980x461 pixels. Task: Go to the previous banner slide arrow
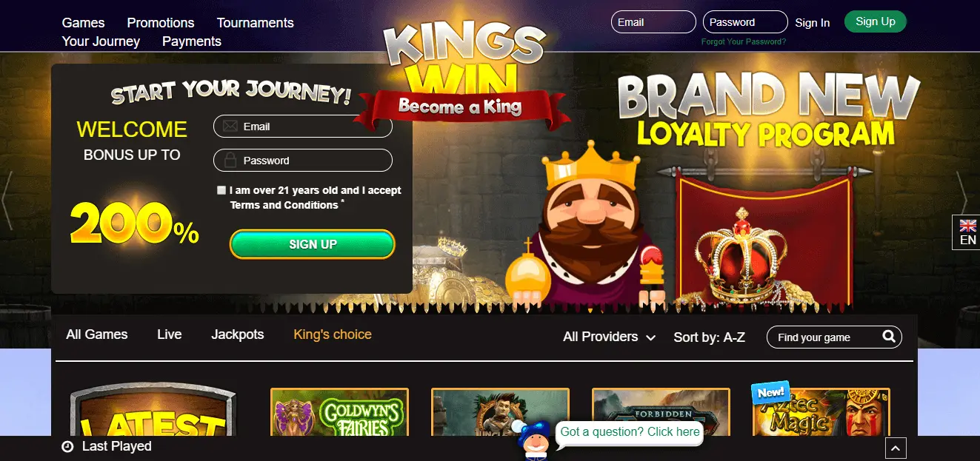pos(7,201)
